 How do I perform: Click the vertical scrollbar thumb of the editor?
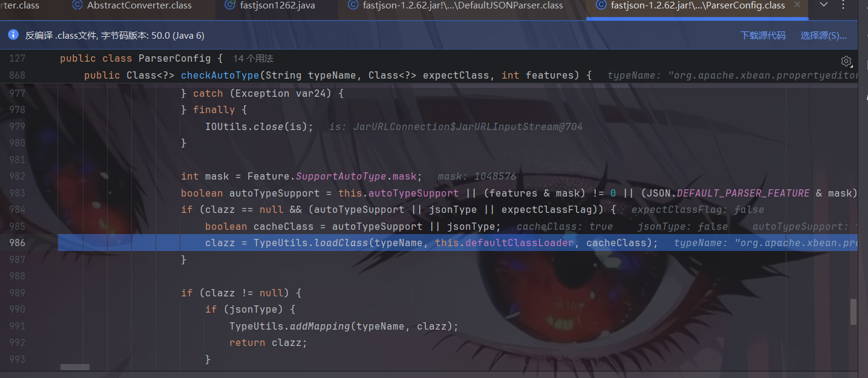[853, 311]
